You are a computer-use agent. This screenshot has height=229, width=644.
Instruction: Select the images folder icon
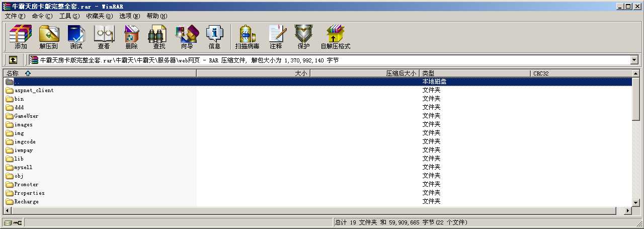click(9, 125)
